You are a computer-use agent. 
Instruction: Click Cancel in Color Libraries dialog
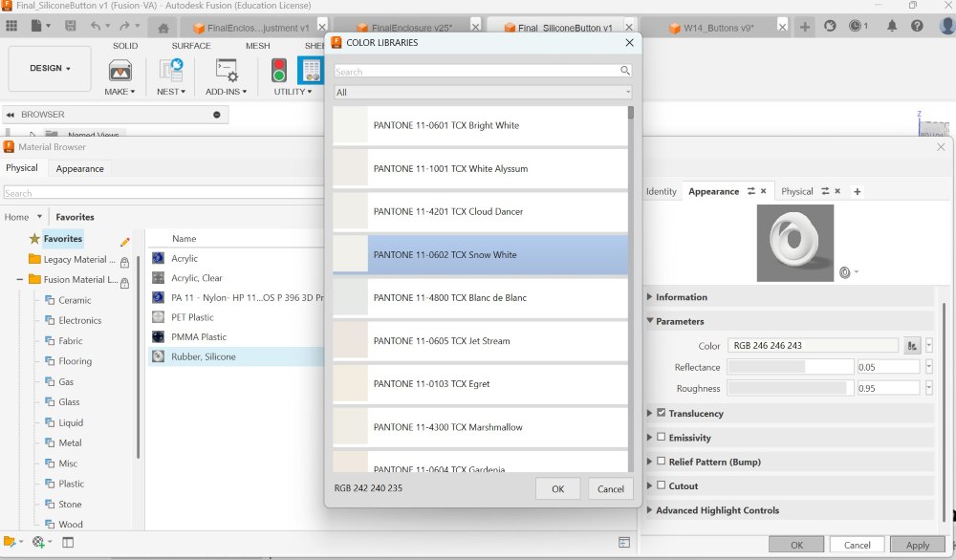(610, 488)
